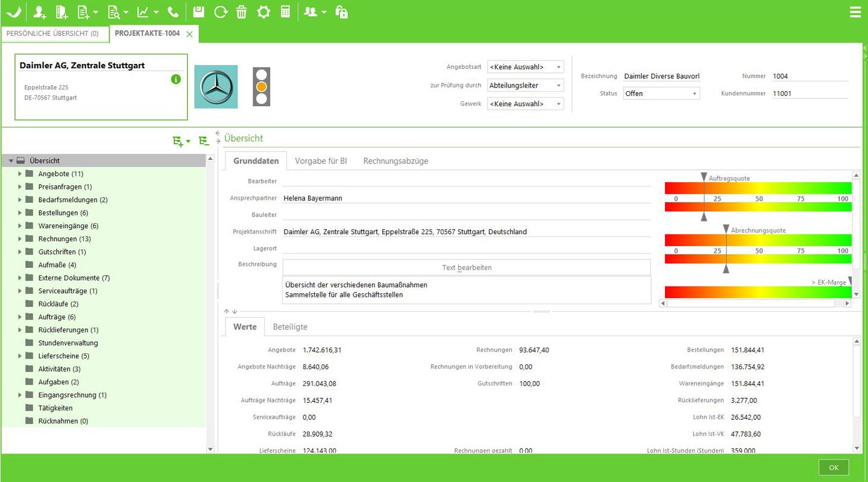Viewport: 868px width, 482px height.
Task: Click the refresh icon in toolbar
Action: click(220, 12)
